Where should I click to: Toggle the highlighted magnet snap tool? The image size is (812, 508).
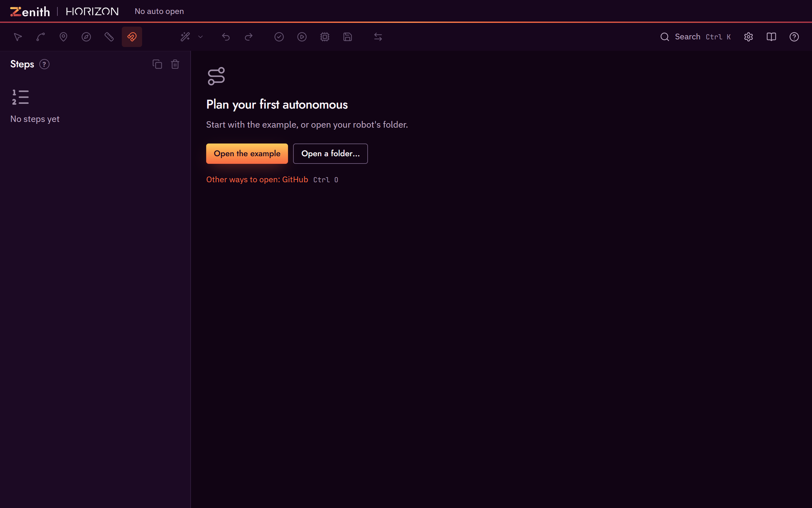(x=132, y=37)
